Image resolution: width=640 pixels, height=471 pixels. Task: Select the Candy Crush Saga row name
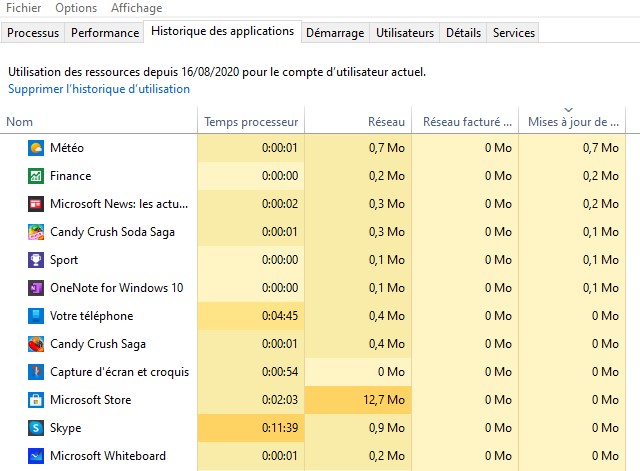point(98,344)
